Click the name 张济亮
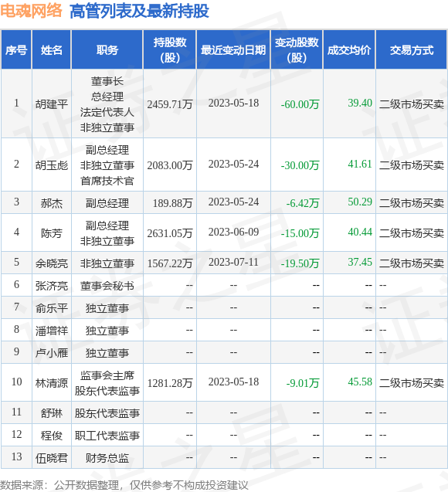 click(x=52, y=286)
